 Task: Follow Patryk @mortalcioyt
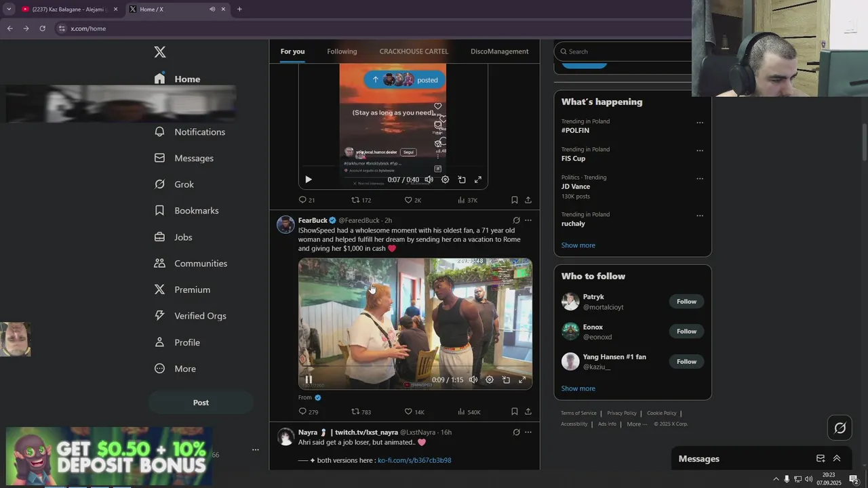[x=686, y=302]
